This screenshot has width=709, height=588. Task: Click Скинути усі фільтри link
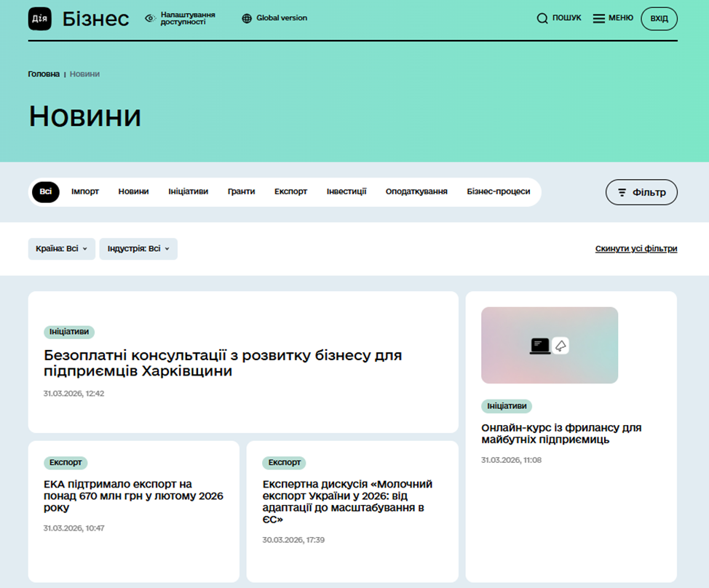(635, 249)
